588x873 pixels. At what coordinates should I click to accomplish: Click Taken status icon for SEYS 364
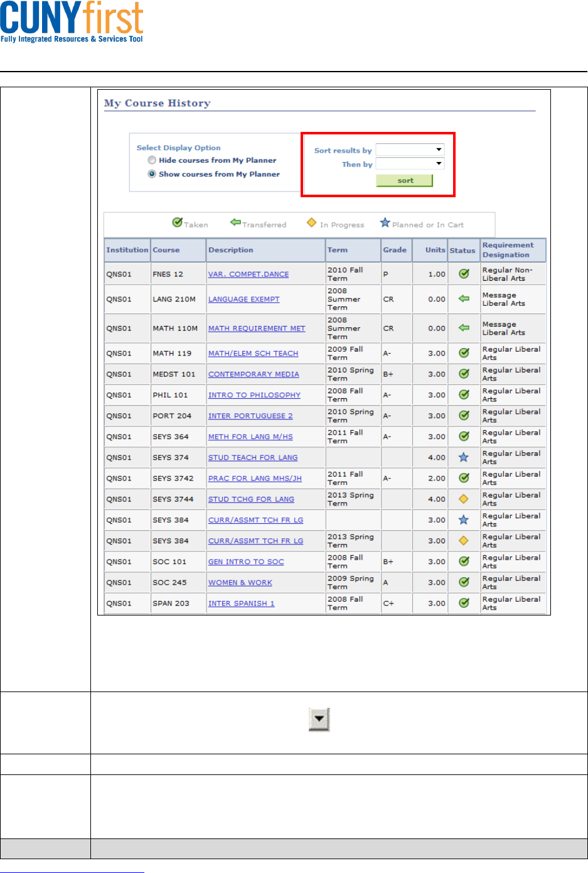[464, 436]
